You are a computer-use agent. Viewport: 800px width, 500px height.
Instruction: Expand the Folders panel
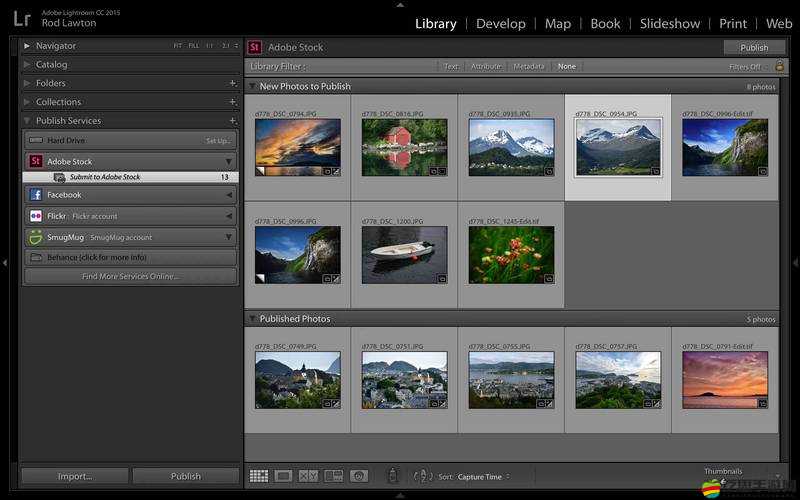tap(27, 83)
